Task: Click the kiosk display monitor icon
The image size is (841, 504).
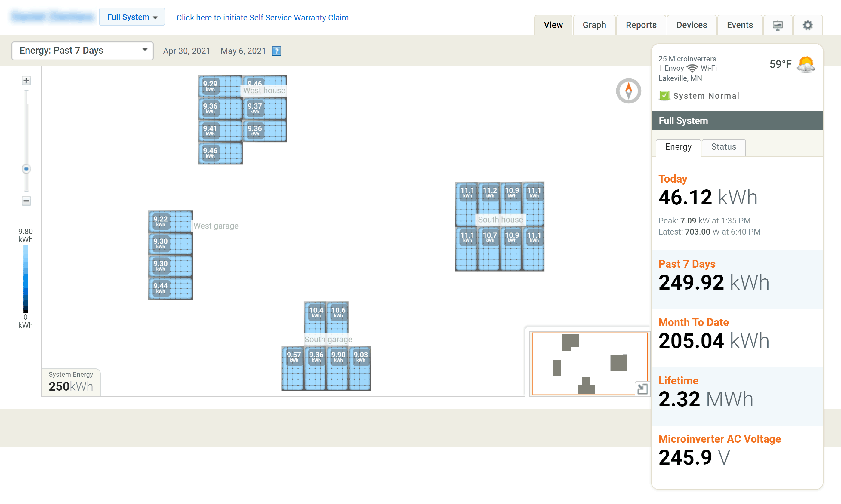Action: [778, 25]
